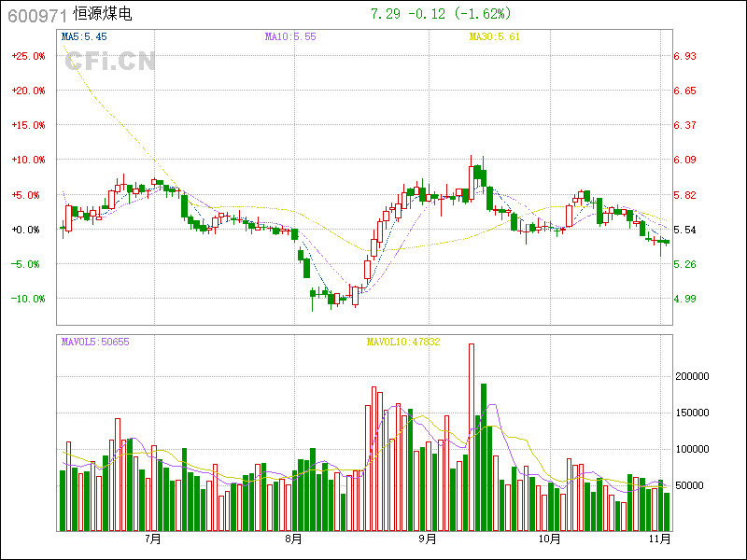Click the tallest red volume bar
The image size is (747, 560).
coord(472,437)
